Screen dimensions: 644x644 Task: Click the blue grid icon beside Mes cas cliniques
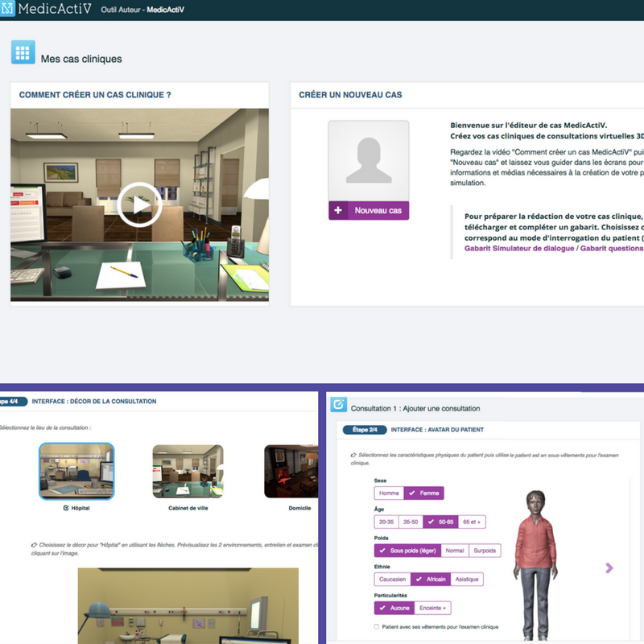click(x=23, y=52)
